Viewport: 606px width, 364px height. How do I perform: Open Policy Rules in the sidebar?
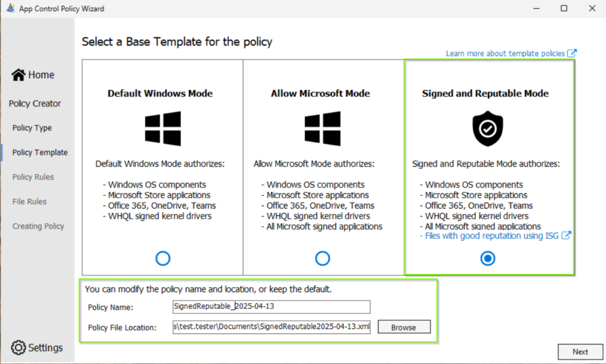tap(33, 177)
